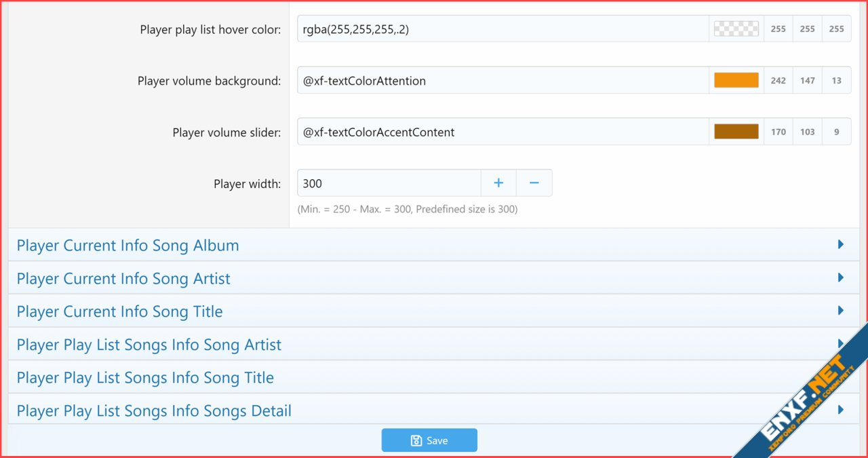Increase player width with plus button

pyautogui.click(x=498, y=183)
